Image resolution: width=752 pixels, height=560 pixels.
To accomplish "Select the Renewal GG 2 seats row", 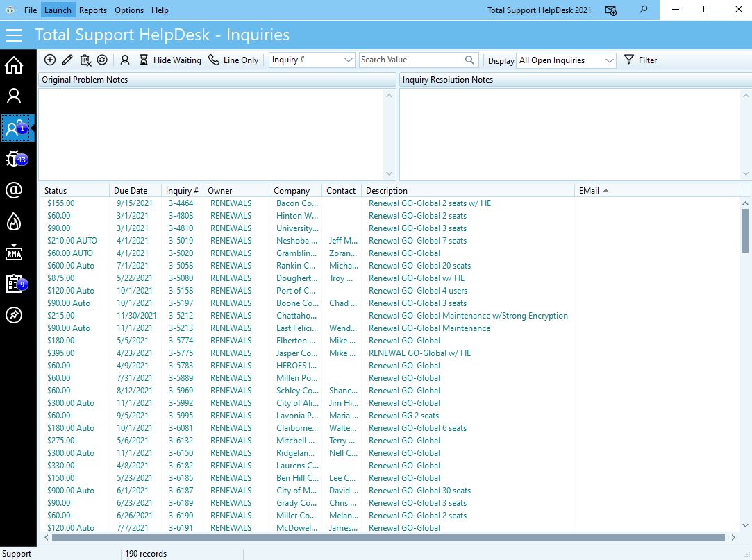I will click(x=391, y=415).
